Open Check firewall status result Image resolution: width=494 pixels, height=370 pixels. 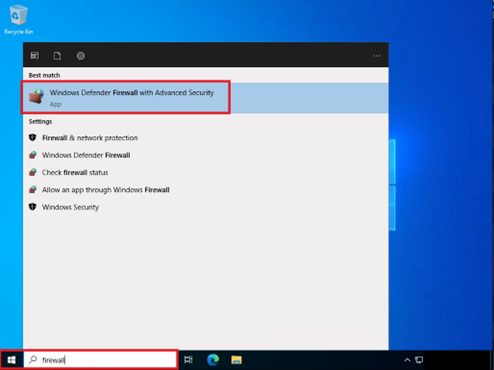pos(205,172)
